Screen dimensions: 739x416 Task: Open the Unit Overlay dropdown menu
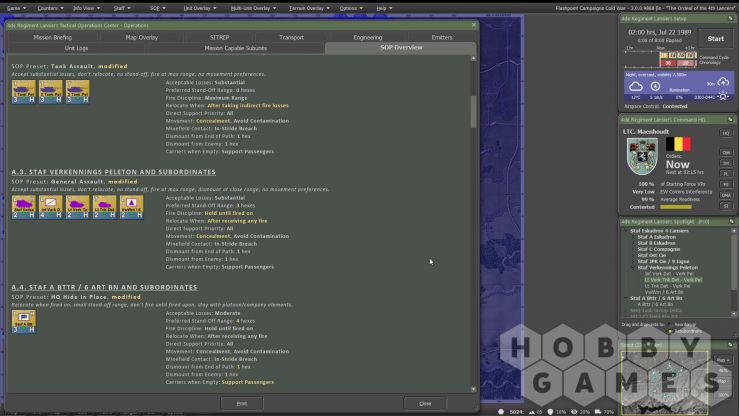[x=200, y=8]
